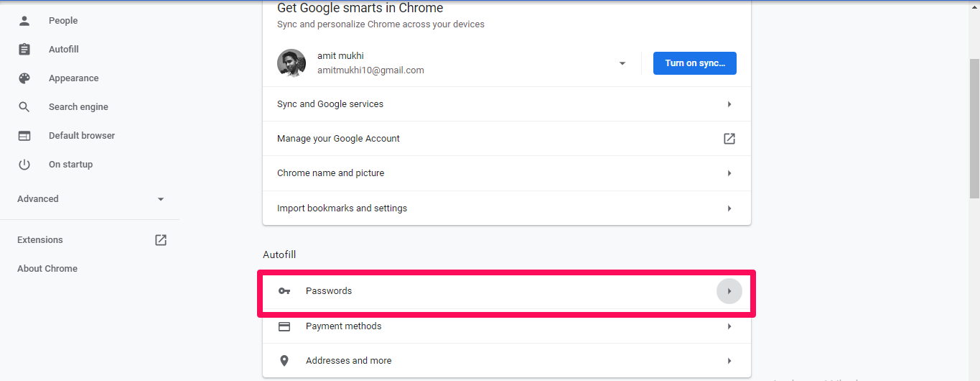Open Chrome name and picture
This screenshot has width=980, height=381.
coord(507,173)
